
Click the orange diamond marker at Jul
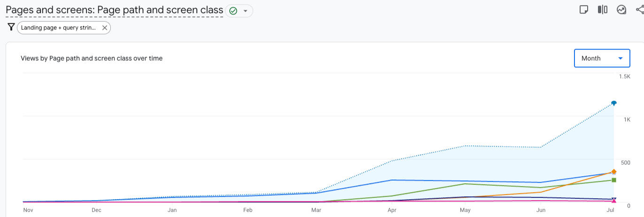614,172
